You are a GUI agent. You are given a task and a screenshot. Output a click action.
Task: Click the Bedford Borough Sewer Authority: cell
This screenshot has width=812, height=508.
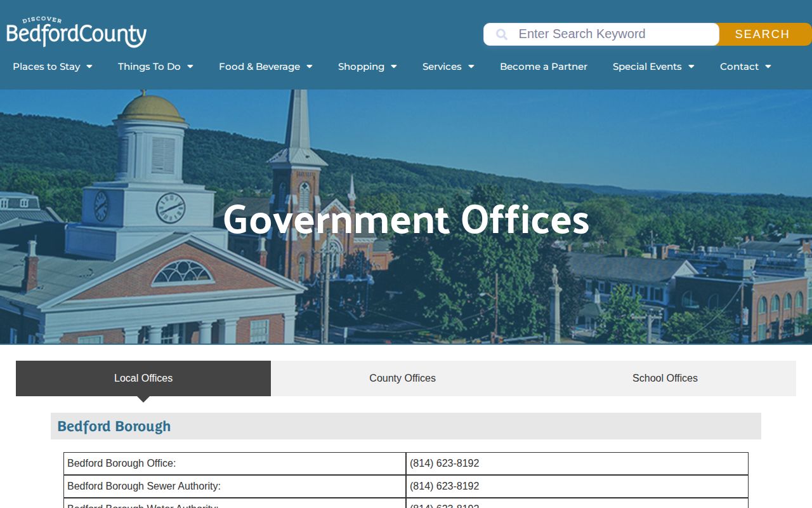pyautogui.click(x=235, y=486)
